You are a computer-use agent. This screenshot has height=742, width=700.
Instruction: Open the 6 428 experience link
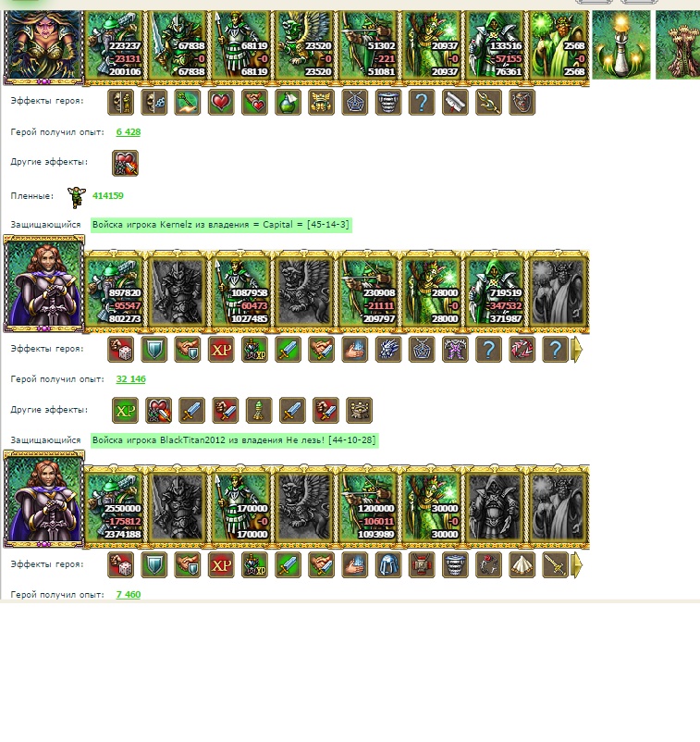tap(129, 132)
